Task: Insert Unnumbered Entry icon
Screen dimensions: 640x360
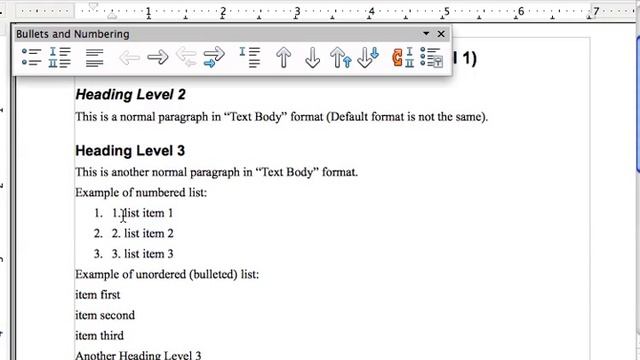Action: point(250,57)
